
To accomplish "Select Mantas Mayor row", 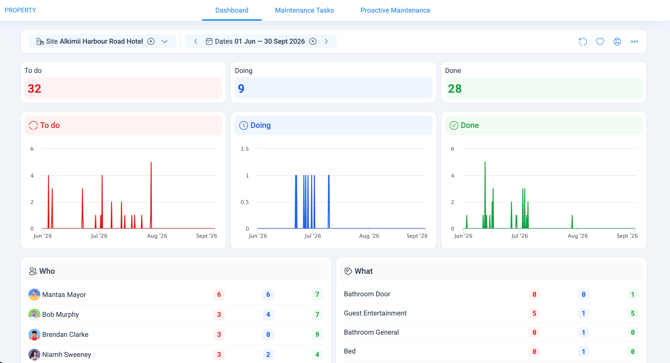I will coord(176,294).
